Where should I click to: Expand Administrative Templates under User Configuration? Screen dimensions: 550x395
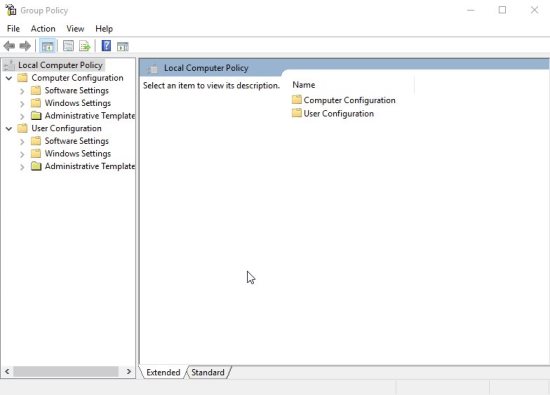coord(22,167)
